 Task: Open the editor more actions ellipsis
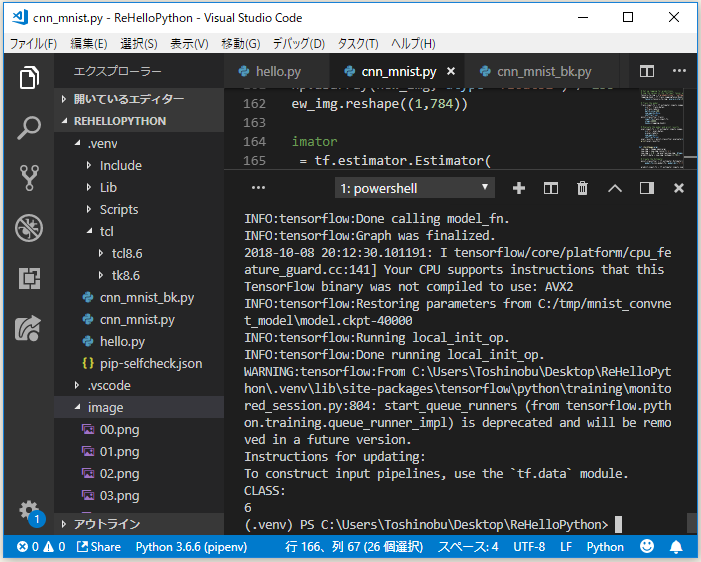[679, 71]
